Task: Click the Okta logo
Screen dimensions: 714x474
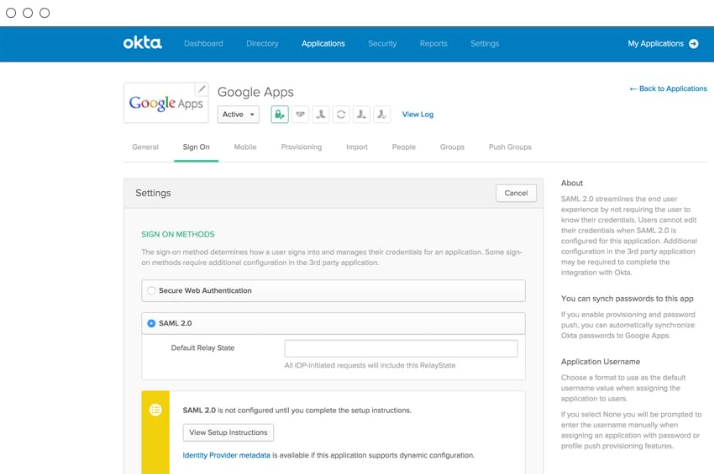Action: pyautogui.click(x=142, y=43)
